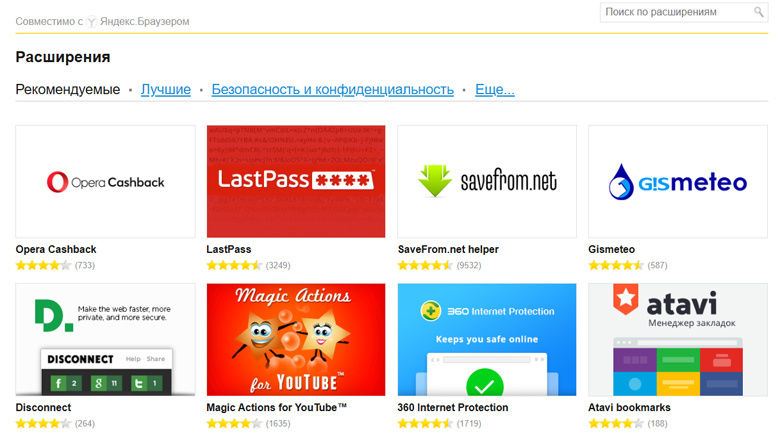The height and width of the screenshot is (438, 780).
Task: Click the (587) review count
Action: (x=657, y=265)
